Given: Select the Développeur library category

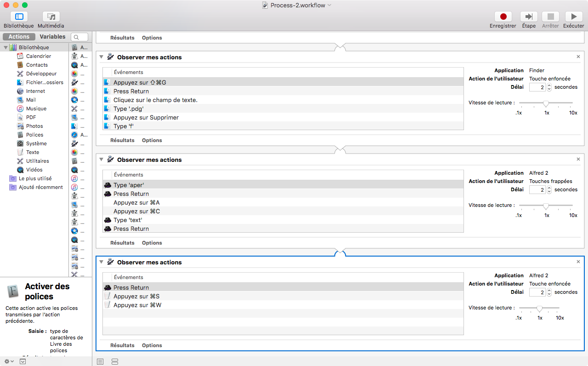Looking at the screenshot, I should 41,74.
